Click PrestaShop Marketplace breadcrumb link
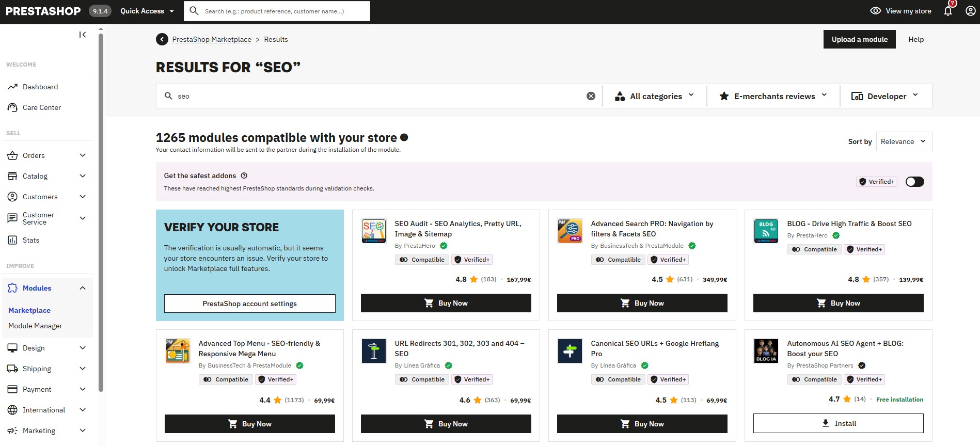Screen dimensions: 980x446 click(x=212, y=39)
